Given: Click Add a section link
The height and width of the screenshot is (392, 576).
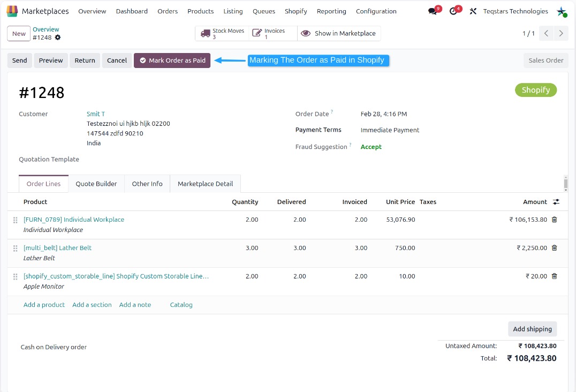Looking at the screenshot, I should click(92, 305).
